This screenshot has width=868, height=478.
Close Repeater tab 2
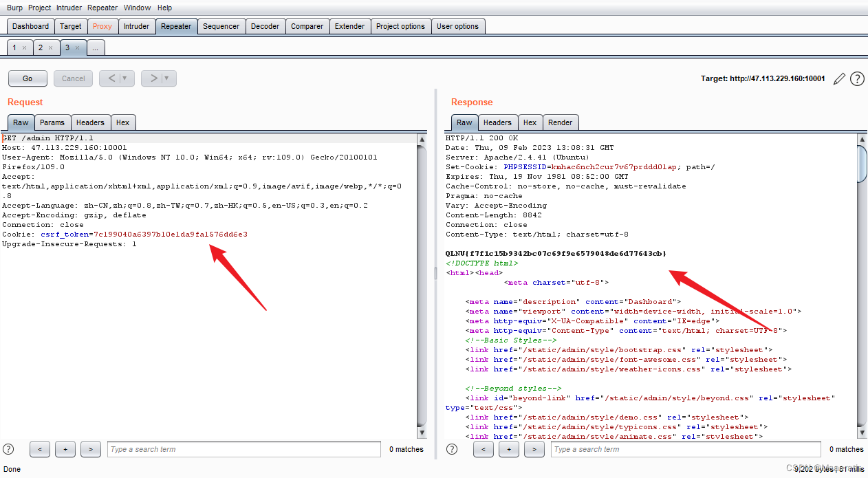click(50, 47)
